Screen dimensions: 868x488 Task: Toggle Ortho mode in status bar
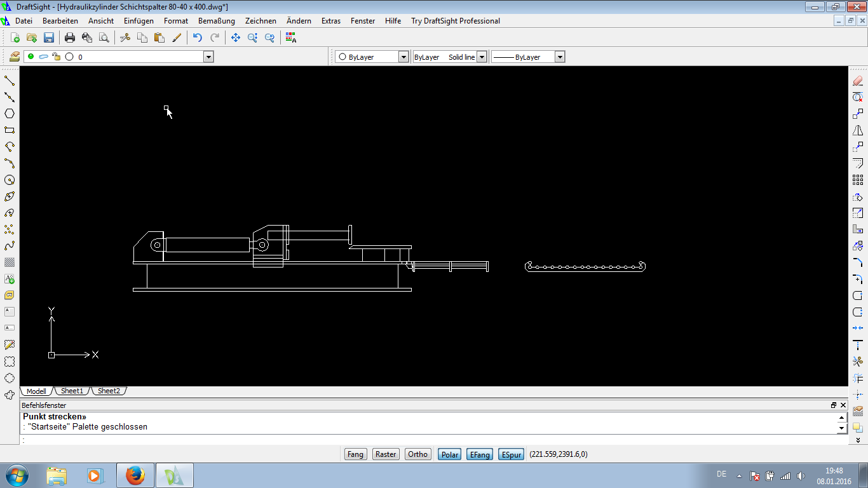pyautogui.click(x=417, y=454)
